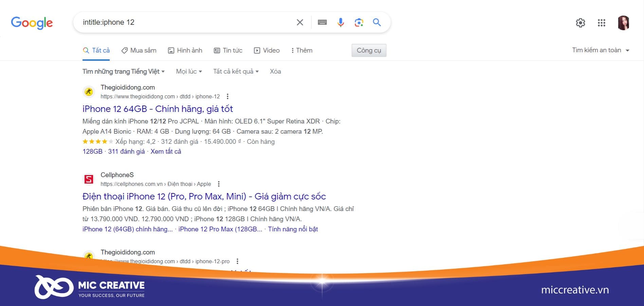Open more options for iphone-12-pro result
This screenshot has height=306, width=644.
click(x=237, y=261)
